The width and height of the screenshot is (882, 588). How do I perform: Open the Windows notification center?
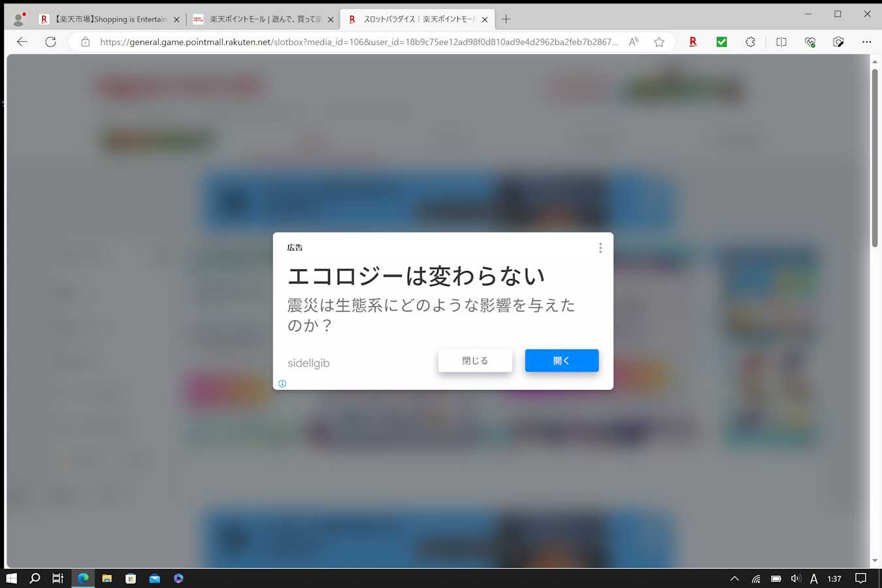click(861, 578)
